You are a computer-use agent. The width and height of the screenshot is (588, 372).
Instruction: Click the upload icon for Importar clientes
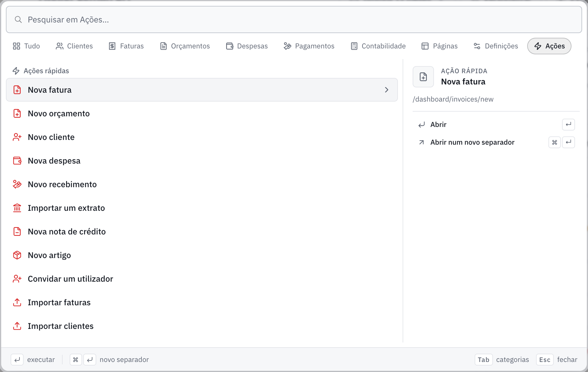(x=17, y=326)
